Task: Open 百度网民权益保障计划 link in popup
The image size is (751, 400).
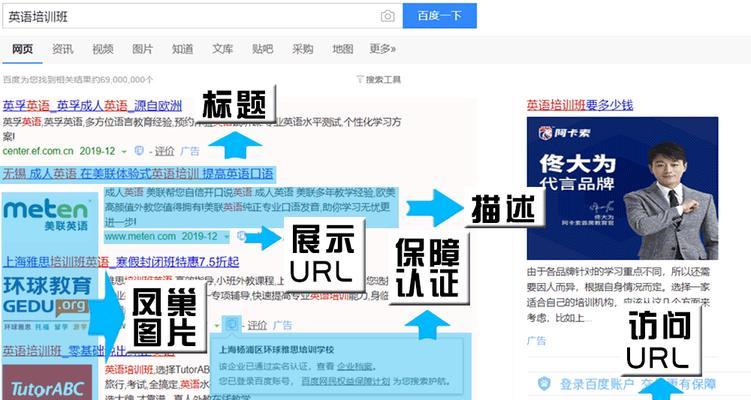Action: coord(345,381)
